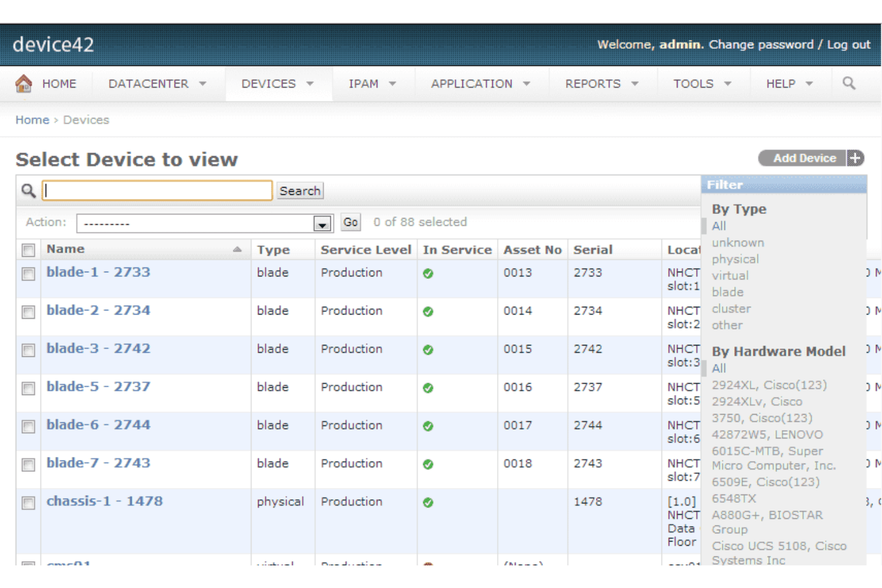This screenshot has width=882, height=588.
Task: Expand the IPAM menu
Action: click(x=372, y=83)
